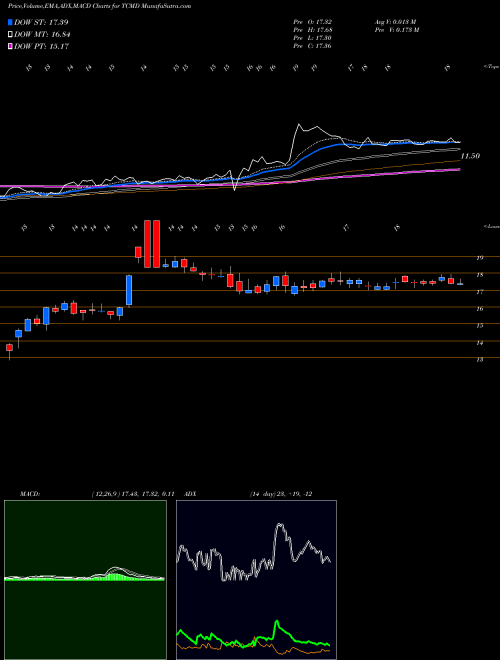Click the 'Pre V: 0.173 M' volume text
This screenshot has width=500, height=660.
396,30
